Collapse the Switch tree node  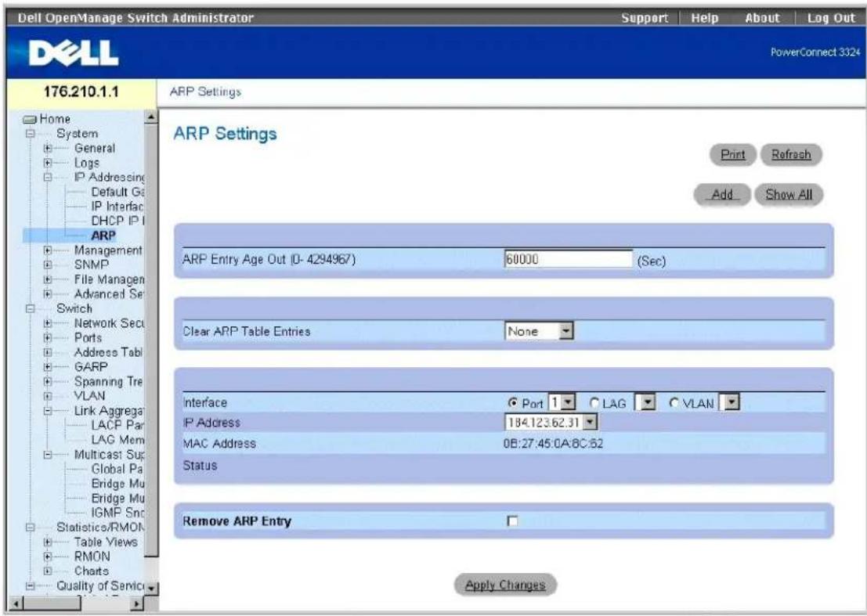tap(31, 309)
